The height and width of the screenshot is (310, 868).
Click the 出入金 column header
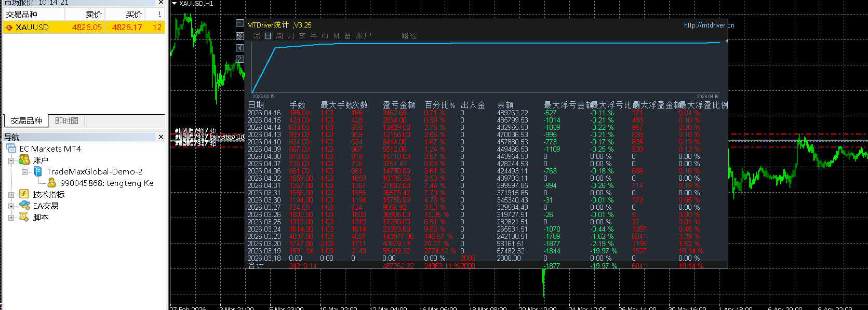(473, 105)
